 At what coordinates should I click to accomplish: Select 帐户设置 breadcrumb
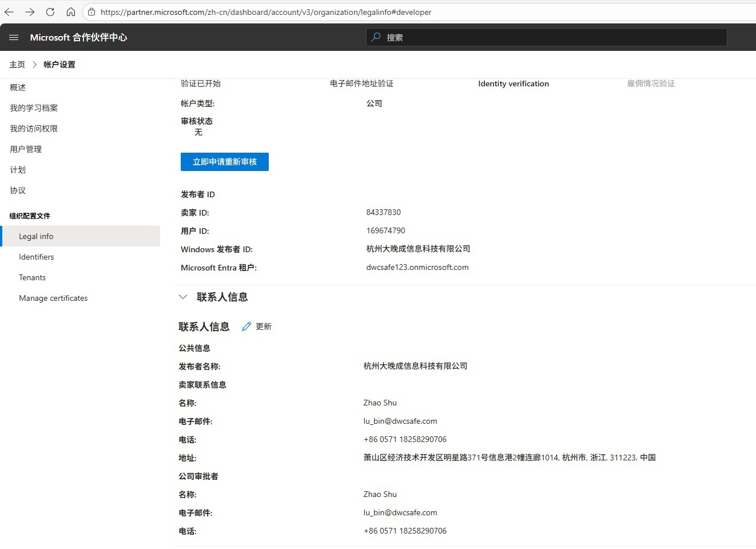pos(59,65)
